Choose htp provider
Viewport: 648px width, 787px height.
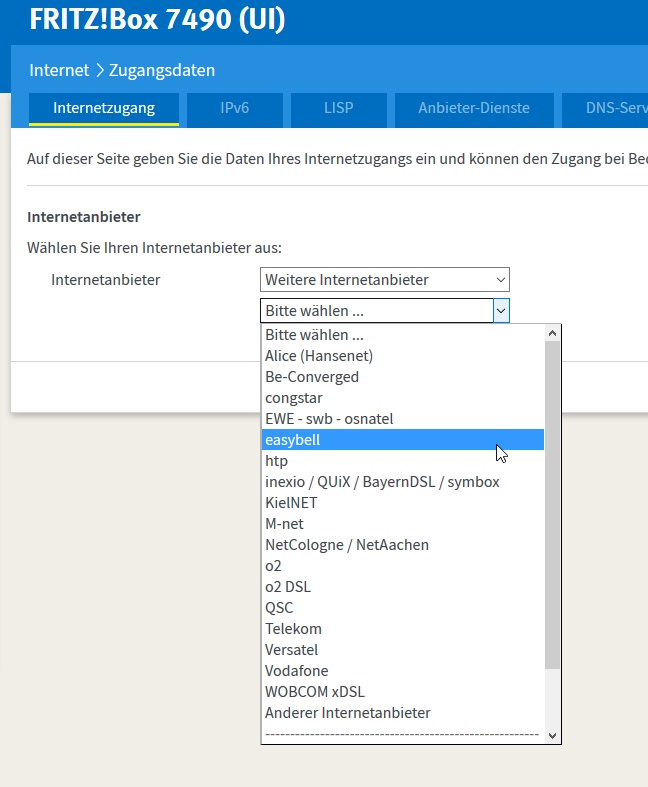[403, 461]
